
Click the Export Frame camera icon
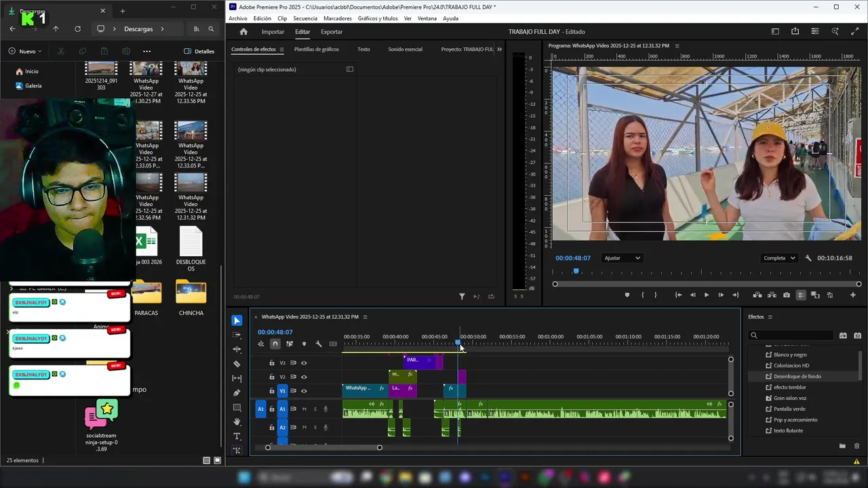(786, 295)
